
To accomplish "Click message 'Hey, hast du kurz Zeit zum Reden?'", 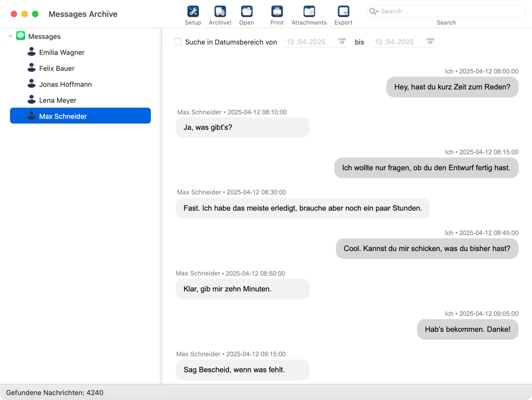I will click(452, 87).
